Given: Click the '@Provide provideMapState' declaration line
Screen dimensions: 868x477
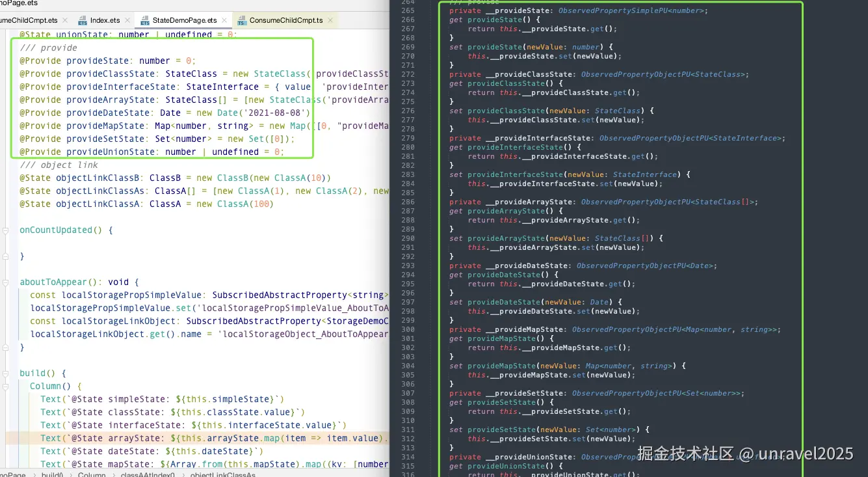Looking at the screenshot, I should tap(204, 126).
